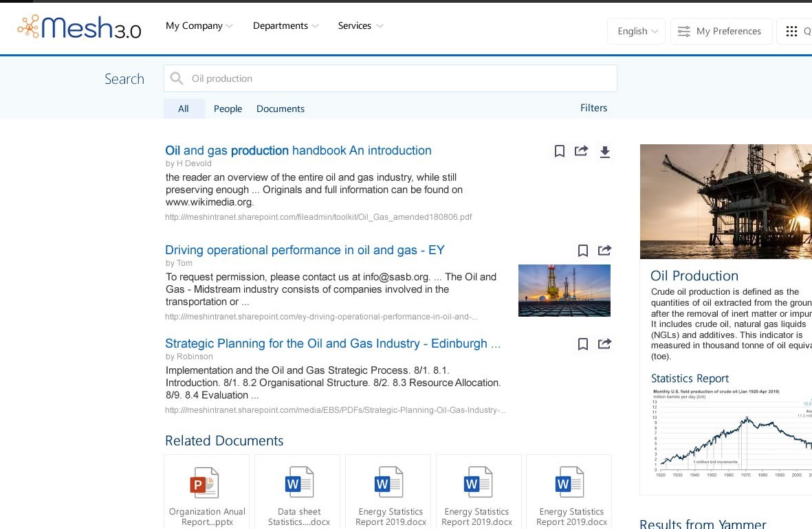The height and width of the screenshot is (529, 812).
Task: Download the Oil and gas production handbook
Action: click(605, 152)
